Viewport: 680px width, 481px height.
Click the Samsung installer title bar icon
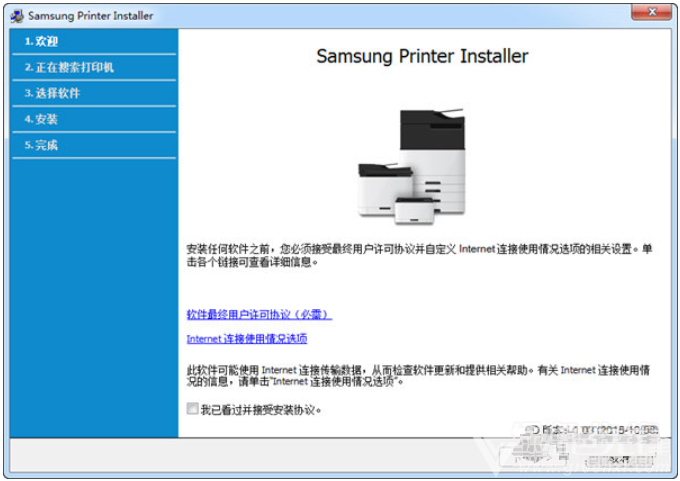pyautogui.click(x=17, y=16)
